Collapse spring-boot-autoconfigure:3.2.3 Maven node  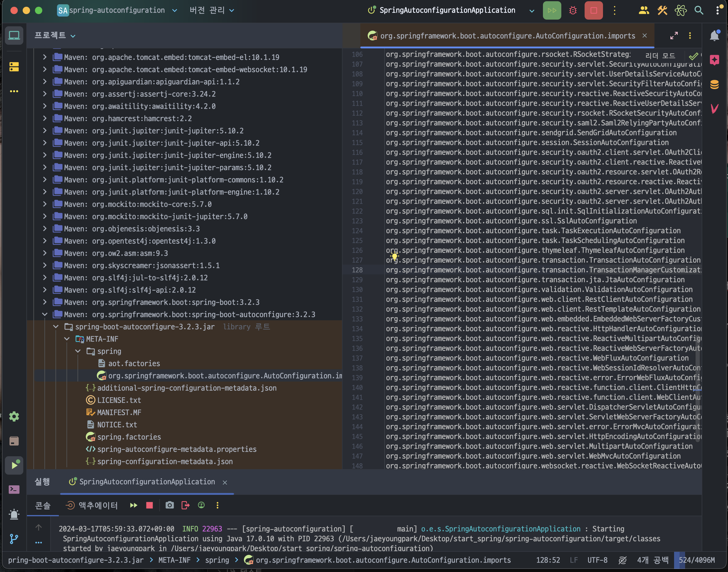tap(44, 314)
